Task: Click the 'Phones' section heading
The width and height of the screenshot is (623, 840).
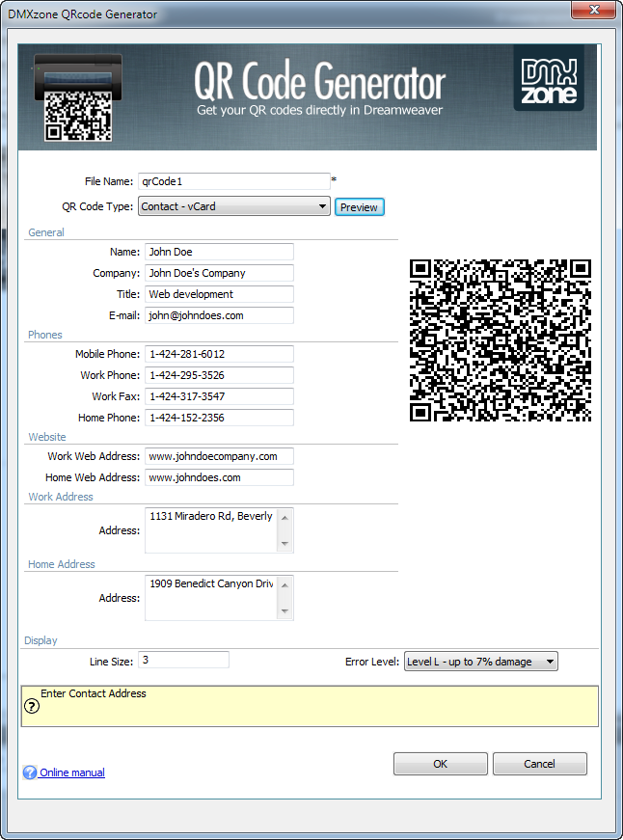Action: [45, 335]
